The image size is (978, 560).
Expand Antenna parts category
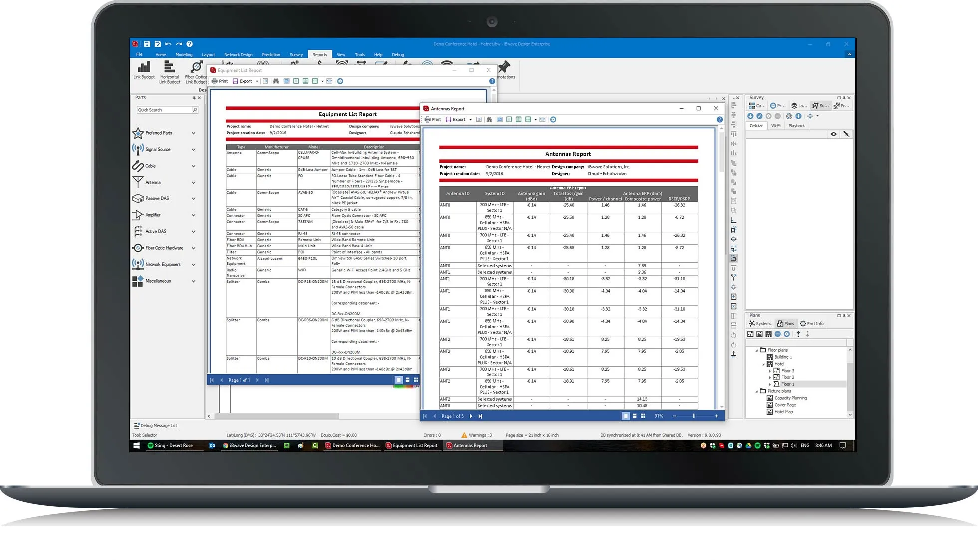pos(194,183)
